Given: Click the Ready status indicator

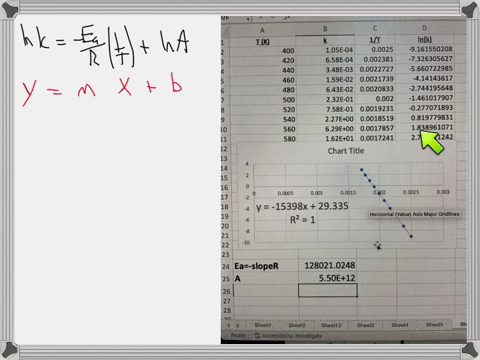Looking at the screenshot, I should tap(238, 335).
